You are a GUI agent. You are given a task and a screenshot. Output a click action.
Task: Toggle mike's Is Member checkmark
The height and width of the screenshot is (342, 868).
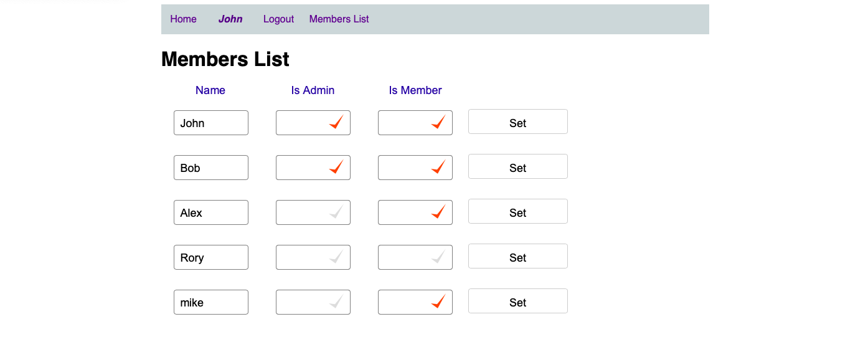[438, 302]
